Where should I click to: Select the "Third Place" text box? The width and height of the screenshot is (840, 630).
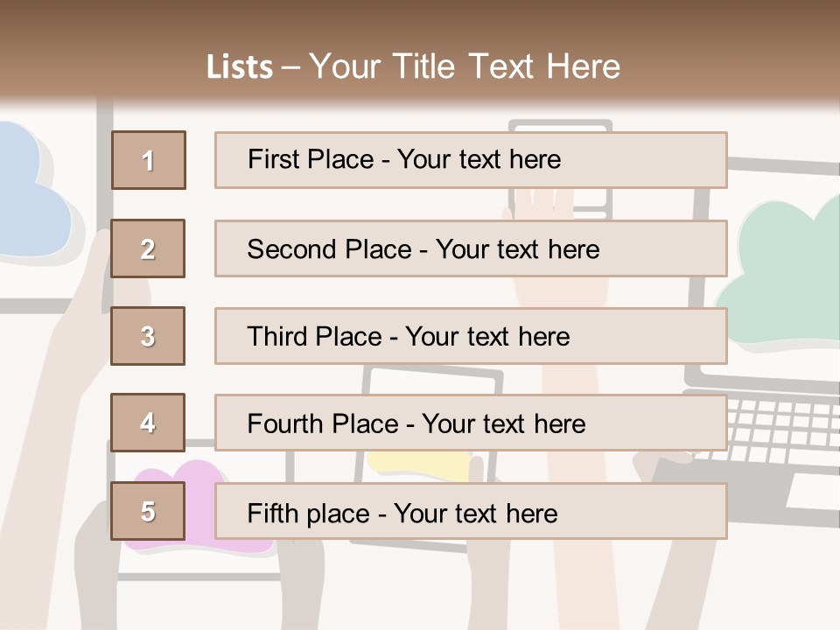[471, 336]
